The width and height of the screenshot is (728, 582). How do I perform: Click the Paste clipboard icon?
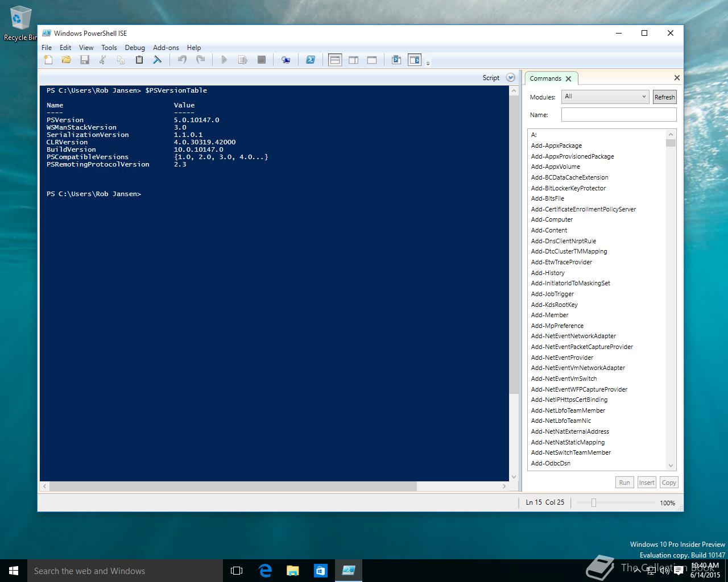pyautogui.click(x=139, y=60)
